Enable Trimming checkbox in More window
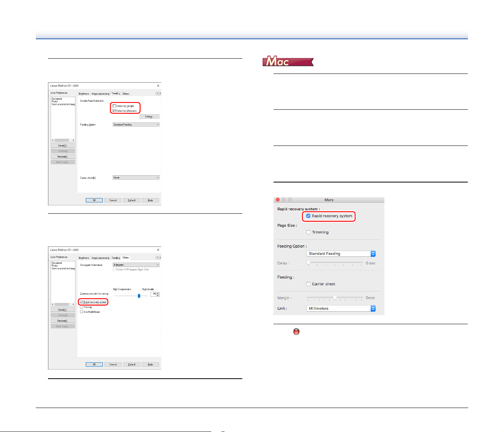The height and width of the screenshot is (432, 504). point(309,232)
